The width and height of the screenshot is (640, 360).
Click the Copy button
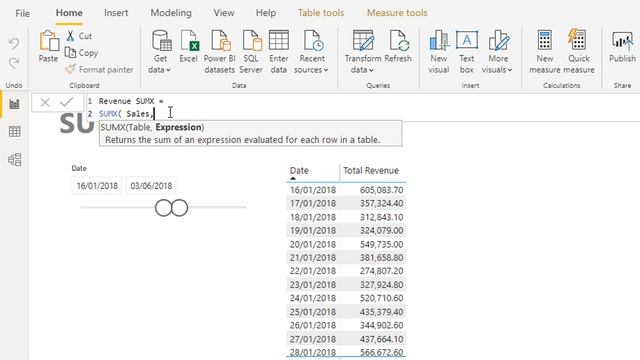82,53
